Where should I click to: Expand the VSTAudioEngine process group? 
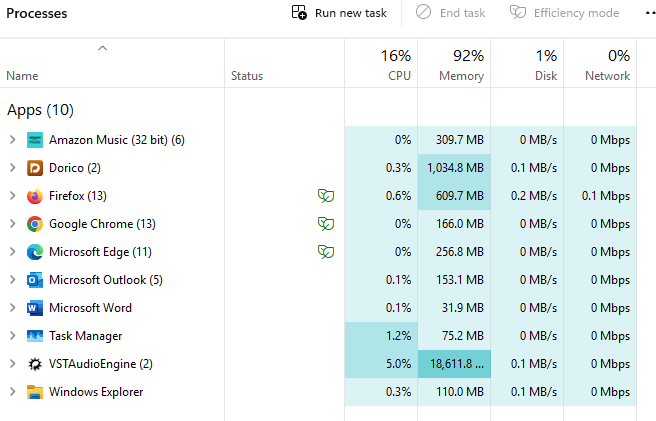point(13,364)
